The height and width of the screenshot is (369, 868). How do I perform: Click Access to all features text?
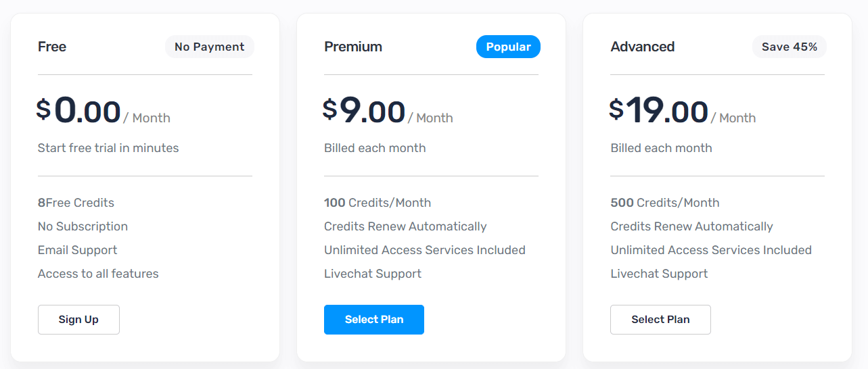pyautogui.click(x=98, y=274)
